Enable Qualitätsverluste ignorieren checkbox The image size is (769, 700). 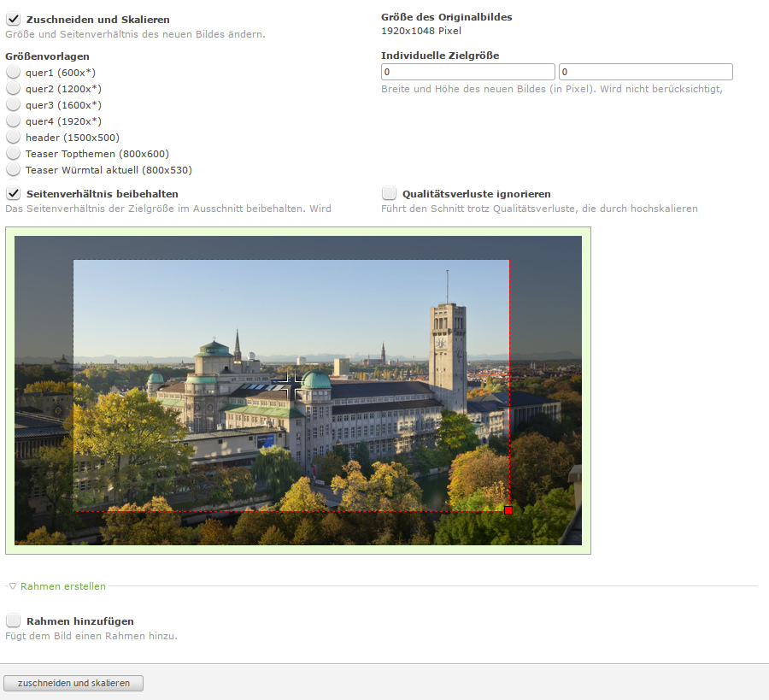pos(390,193)
